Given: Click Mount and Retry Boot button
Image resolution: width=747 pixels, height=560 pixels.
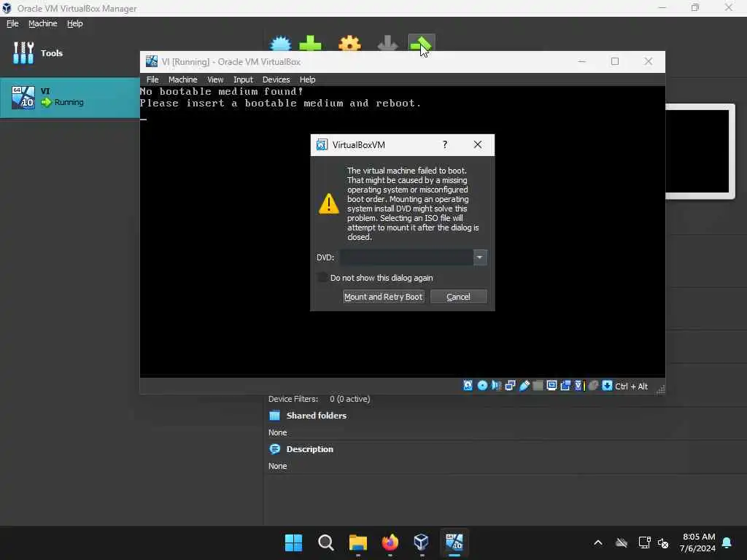Looking at the screenshot, I should click(x=384, y=297).
